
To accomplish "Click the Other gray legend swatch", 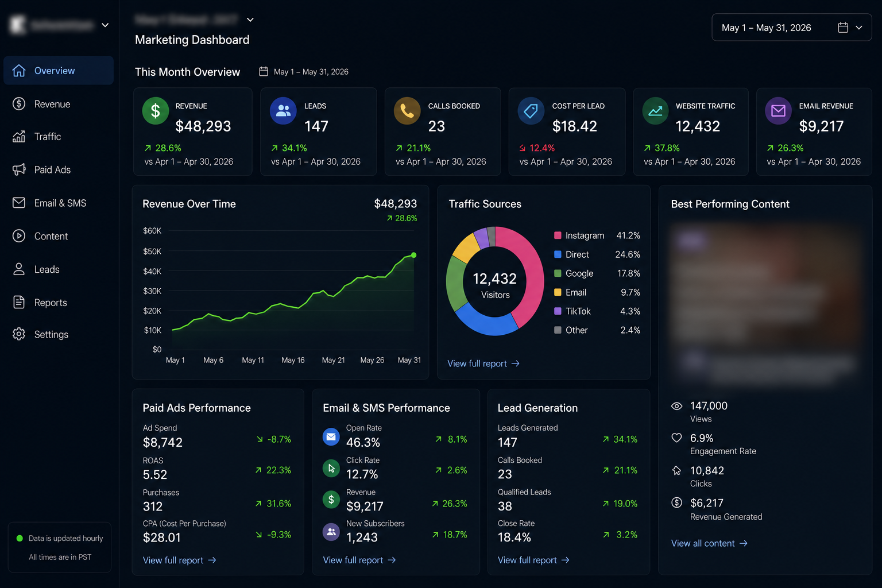I will click(x=558, y=330).
